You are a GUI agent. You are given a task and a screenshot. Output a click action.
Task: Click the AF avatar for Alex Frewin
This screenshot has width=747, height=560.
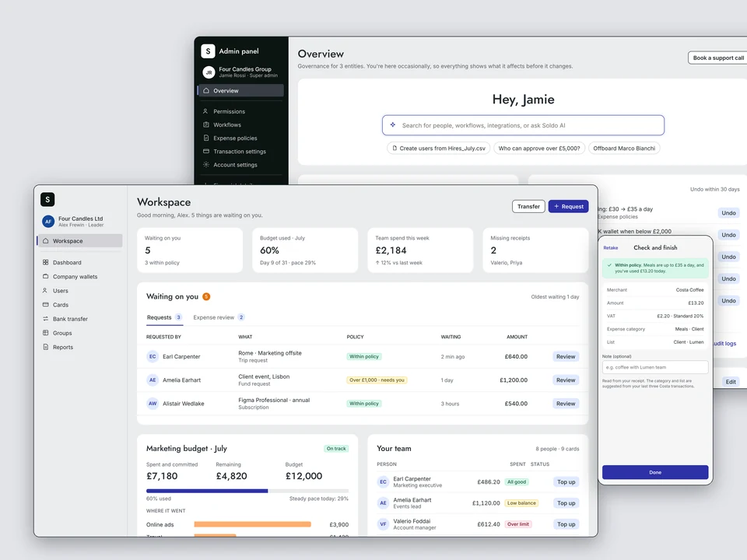[x=48, y=222]
